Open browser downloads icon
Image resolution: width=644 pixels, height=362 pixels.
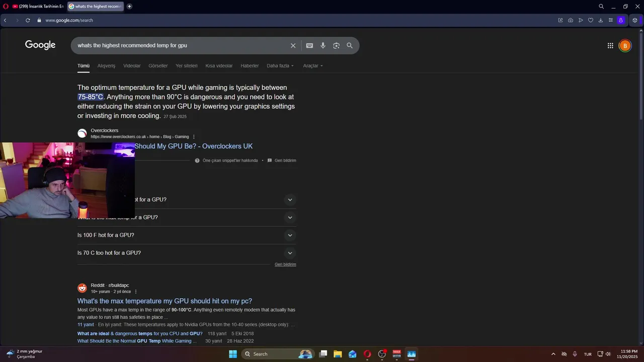tap(601, 20)
